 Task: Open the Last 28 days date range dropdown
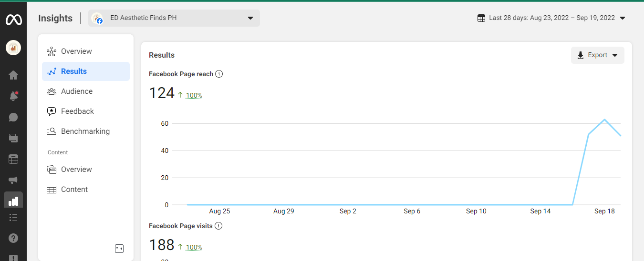(551, 18)
